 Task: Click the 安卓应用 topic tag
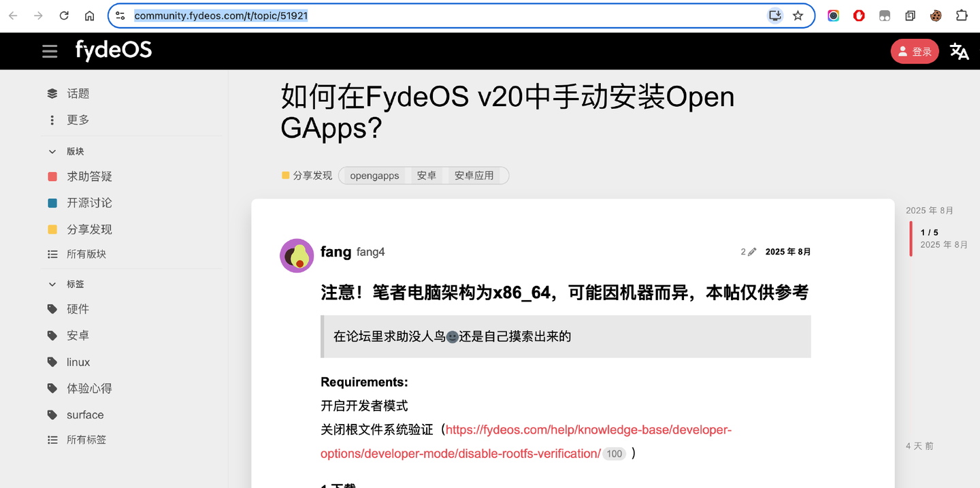(x=474, y=176)
